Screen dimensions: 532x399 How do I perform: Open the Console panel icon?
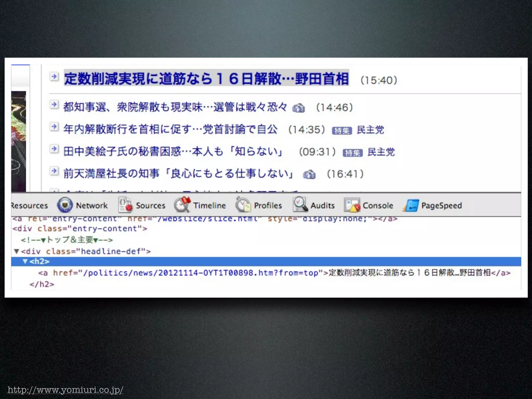coord(352,205)
